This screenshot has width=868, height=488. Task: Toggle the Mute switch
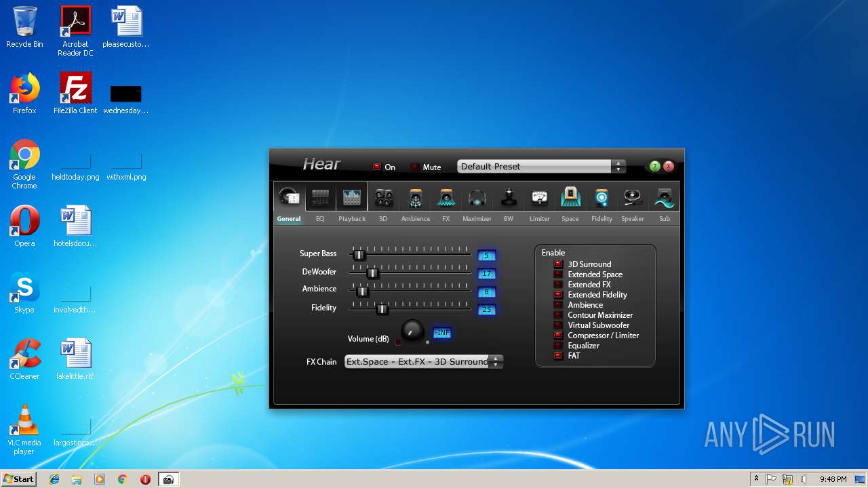point(415,167)
